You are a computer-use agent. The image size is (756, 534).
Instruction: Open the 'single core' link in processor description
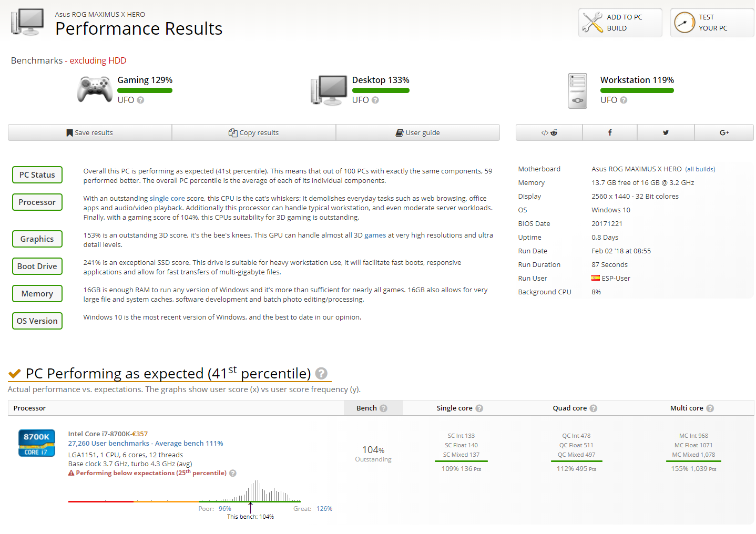coord(167,198)
